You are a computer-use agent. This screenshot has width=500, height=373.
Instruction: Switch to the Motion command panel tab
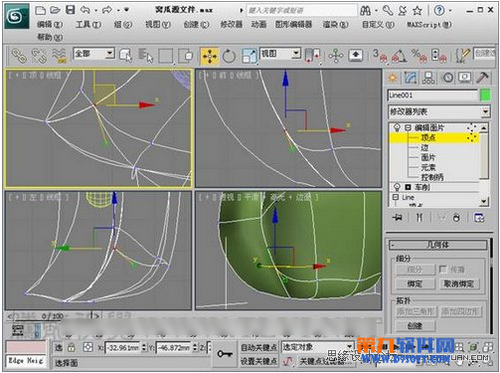(448, 78)
